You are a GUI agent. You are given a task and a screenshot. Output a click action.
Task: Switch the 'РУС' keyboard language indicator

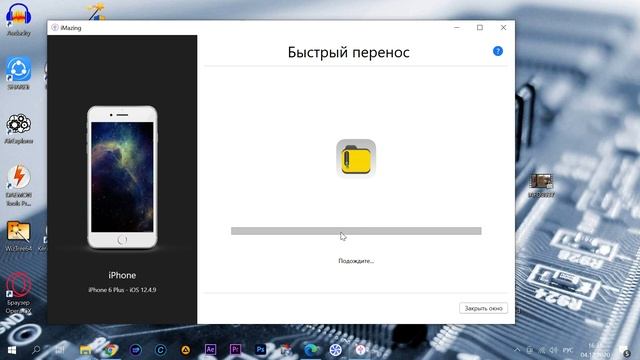568,350
